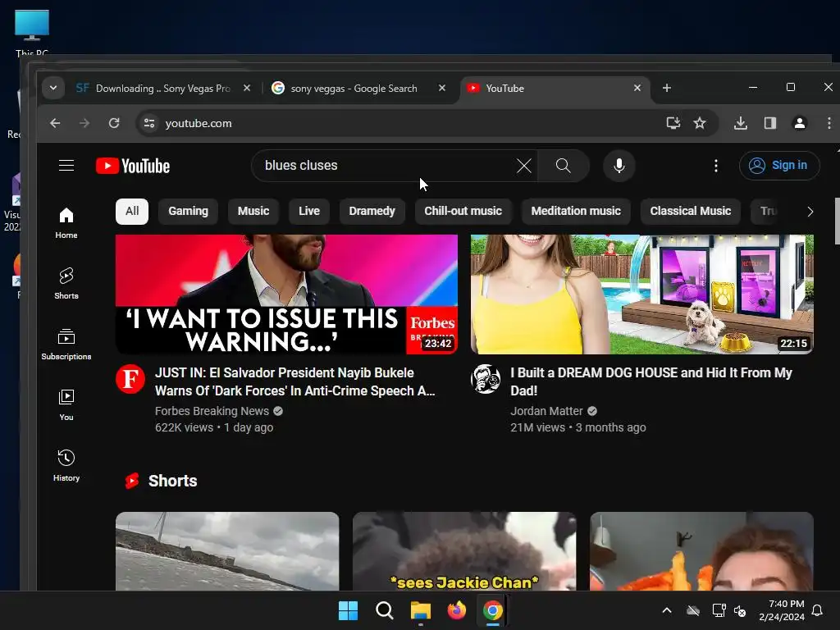Screen dimensions: 840x630
Task: Close the Sony Vegas Pro download tab
Action: (246, 88)
